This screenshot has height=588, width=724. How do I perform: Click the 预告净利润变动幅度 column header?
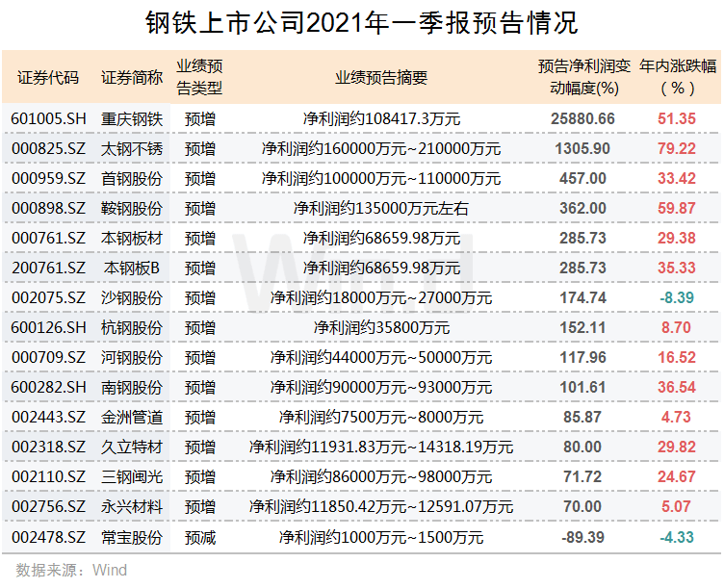[x=583, y=78]
